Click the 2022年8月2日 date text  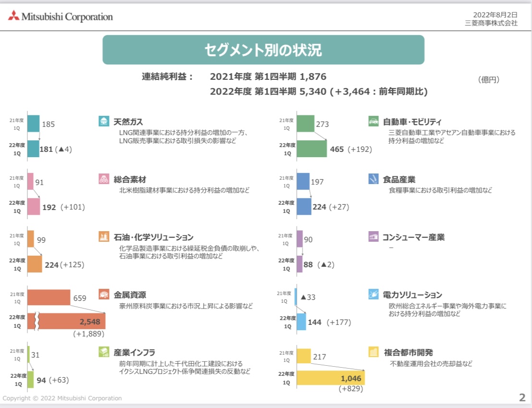pyautogui.click(x=496, y=14)
